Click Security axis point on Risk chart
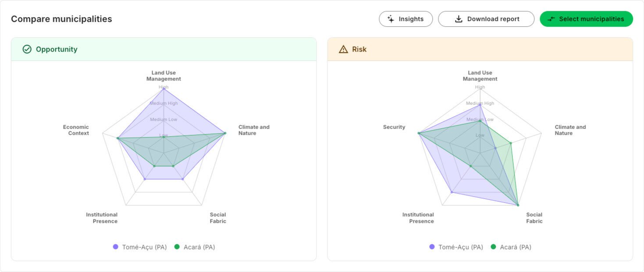This screenshot has height=272, width=644. (x=419, y=133)
